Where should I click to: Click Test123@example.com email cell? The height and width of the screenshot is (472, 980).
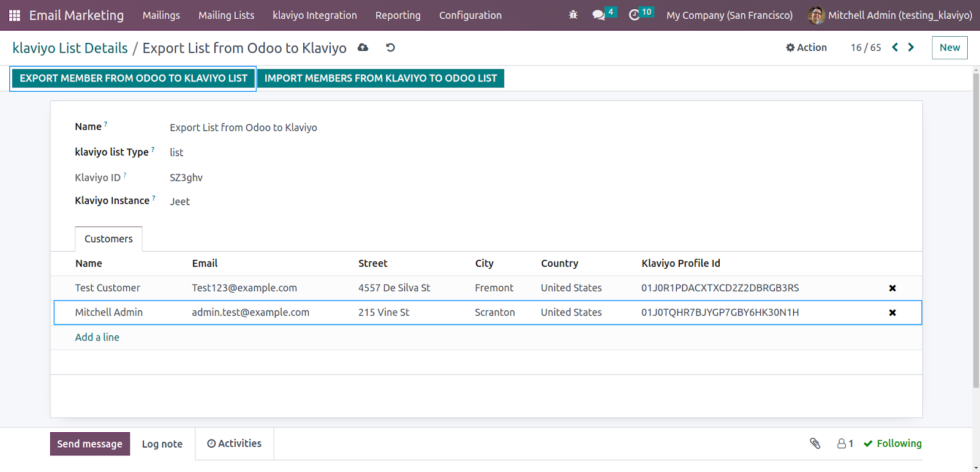tap(244, 288)
